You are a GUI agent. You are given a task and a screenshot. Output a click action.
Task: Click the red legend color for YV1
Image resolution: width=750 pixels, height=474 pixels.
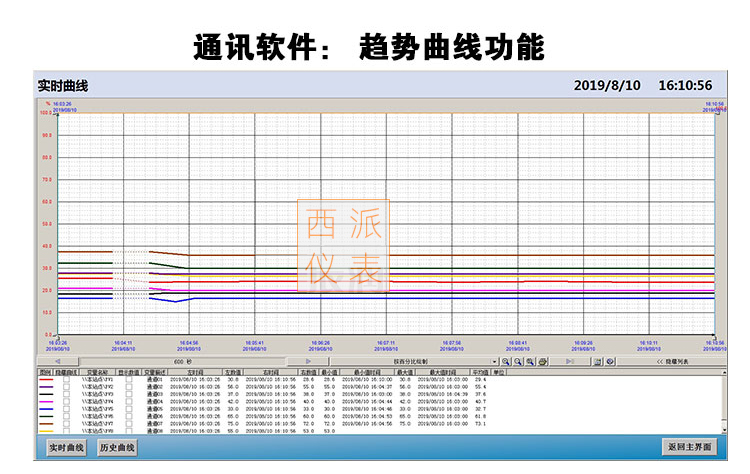click(45, 380)
